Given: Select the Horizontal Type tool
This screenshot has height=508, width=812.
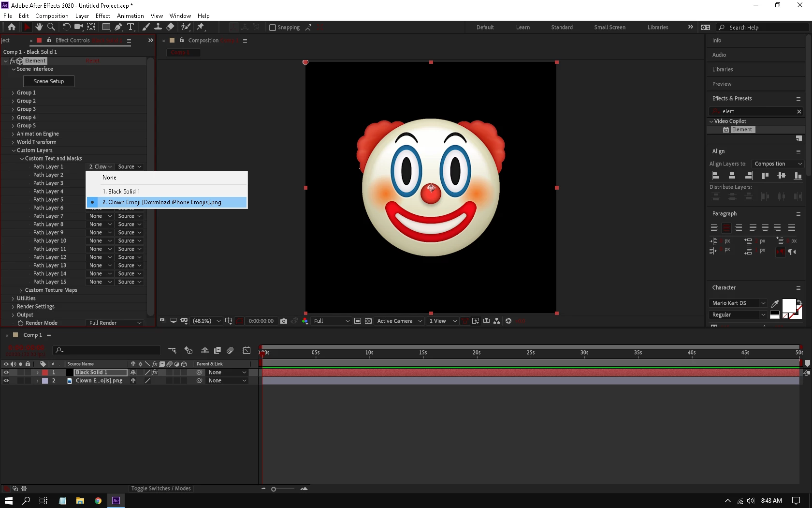Looking at the screenshot, I should coord(130,27).
